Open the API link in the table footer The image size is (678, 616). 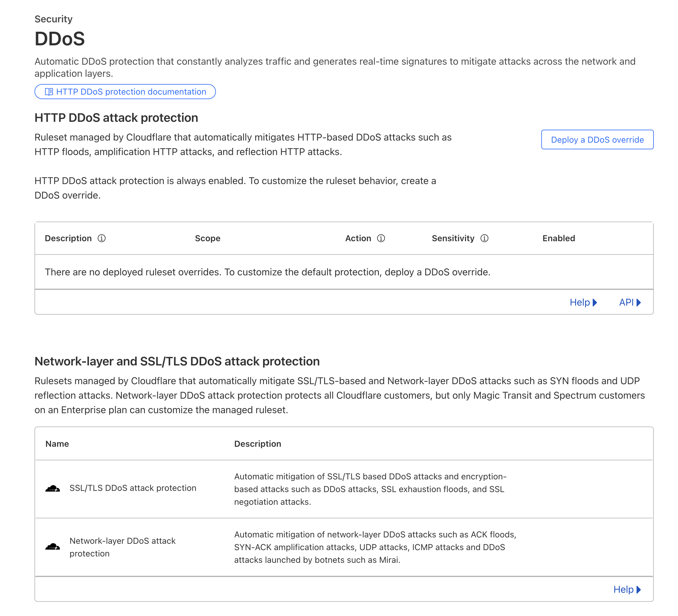pos(627,302)
